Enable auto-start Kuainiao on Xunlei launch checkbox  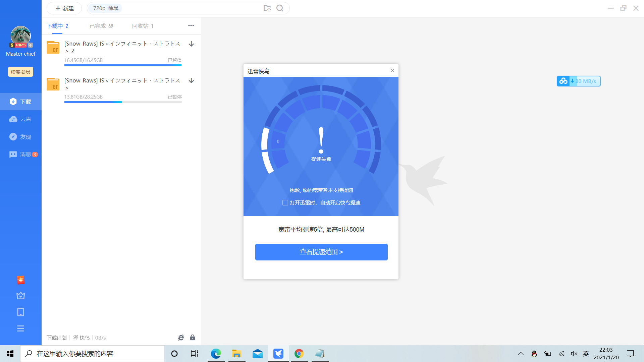285,203
